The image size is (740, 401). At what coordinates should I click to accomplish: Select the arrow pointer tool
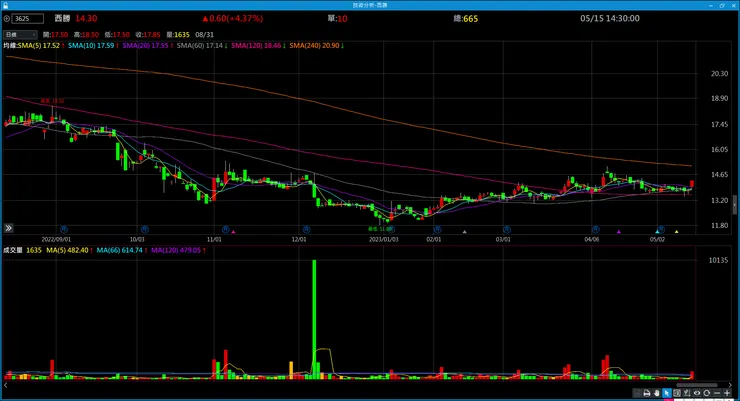[x=667, y=393]
